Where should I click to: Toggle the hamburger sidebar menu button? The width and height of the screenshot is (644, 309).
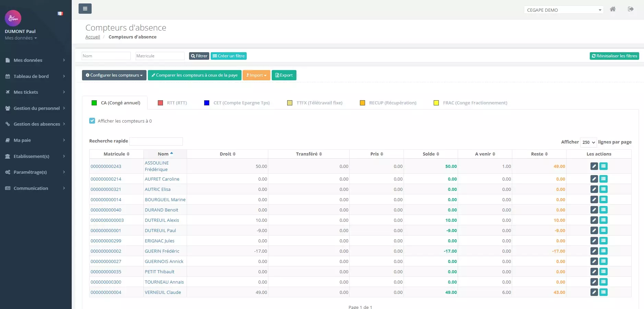[x=85, y=9]
